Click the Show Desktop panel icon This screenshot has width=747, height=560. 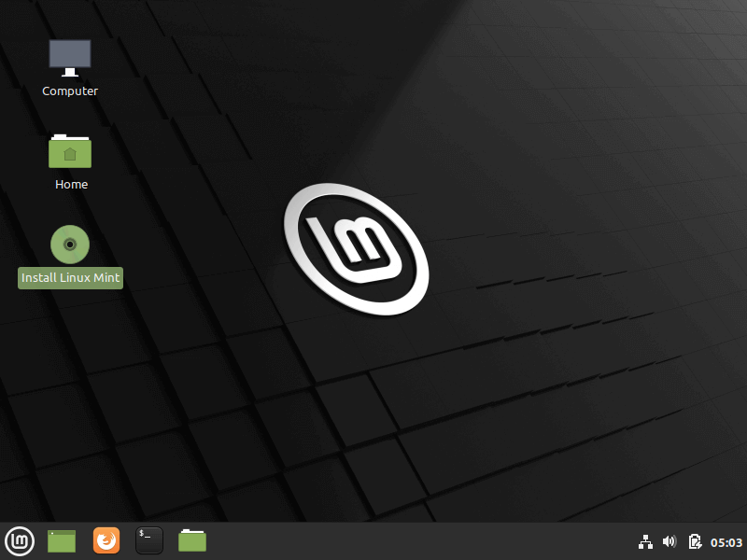(62, 541)
